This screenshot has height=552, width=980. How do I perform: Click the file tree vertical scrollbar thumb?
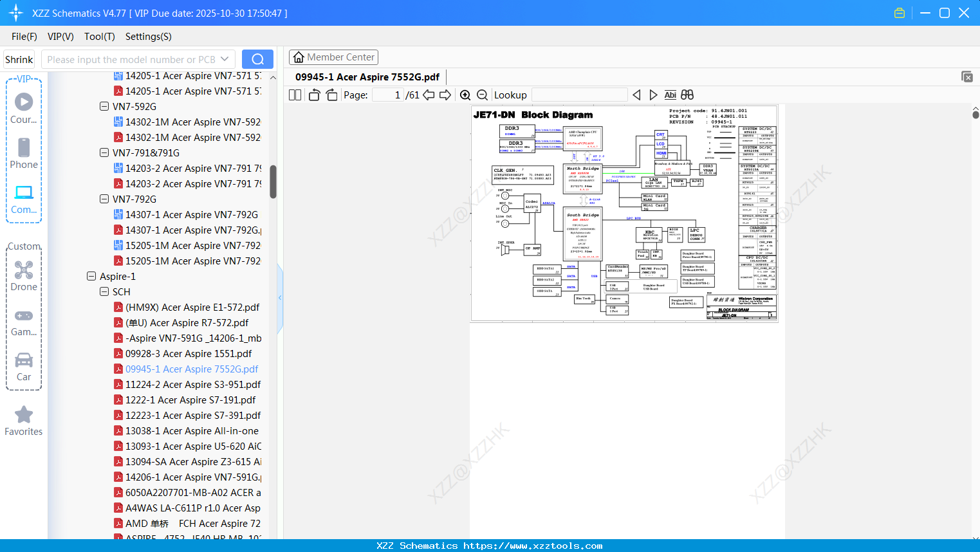273,182
